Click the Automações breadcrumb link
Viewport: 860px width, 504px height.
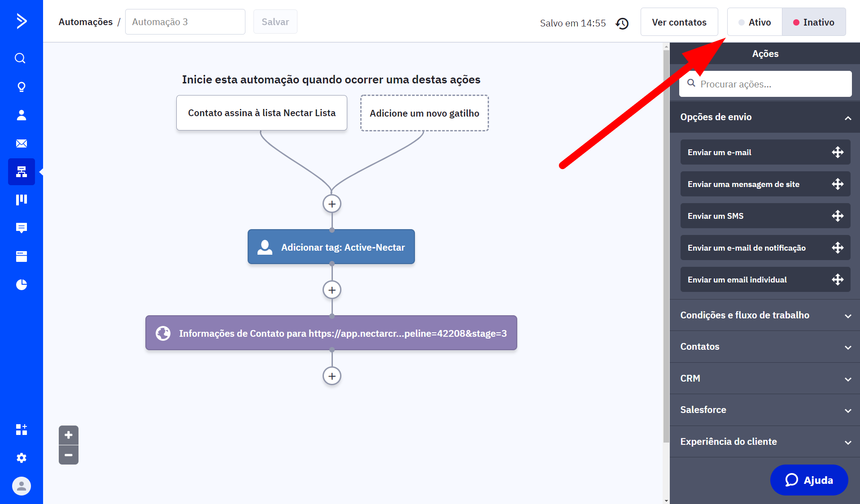tap(86, 22)
